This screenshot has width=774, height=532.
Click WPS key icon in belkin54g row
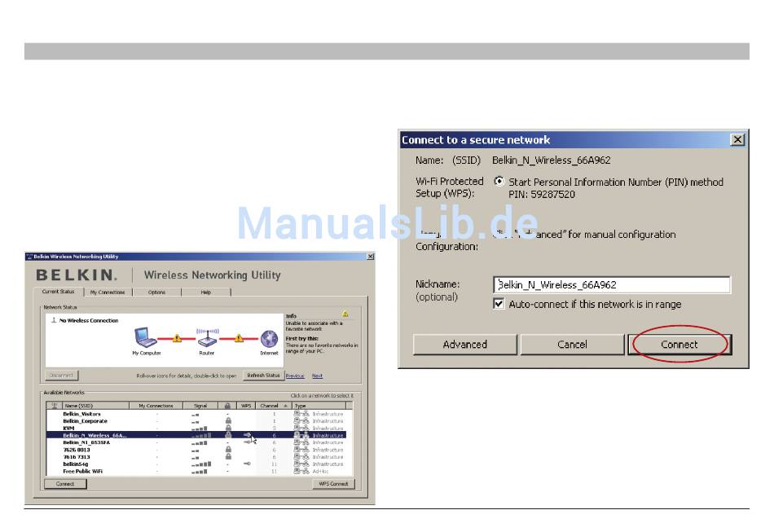247,464
